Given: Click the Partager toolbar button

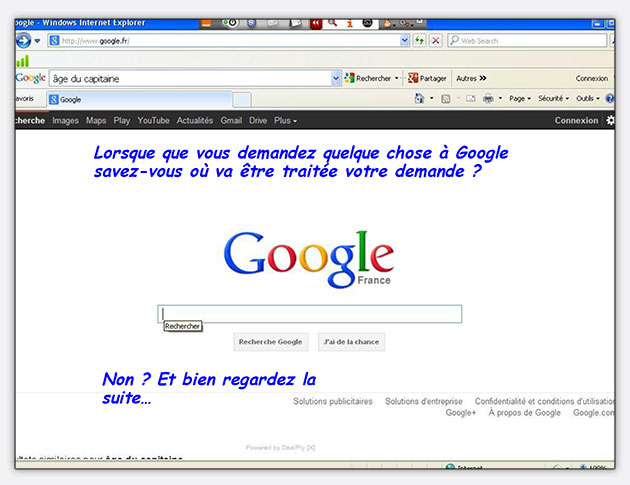Looking at the screenshot, I should click(x=427, y=78).
